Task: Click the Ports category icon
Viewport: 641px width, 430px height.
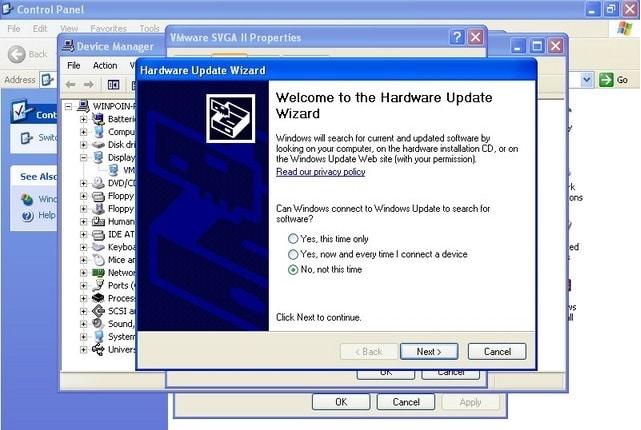Action: 98,285
